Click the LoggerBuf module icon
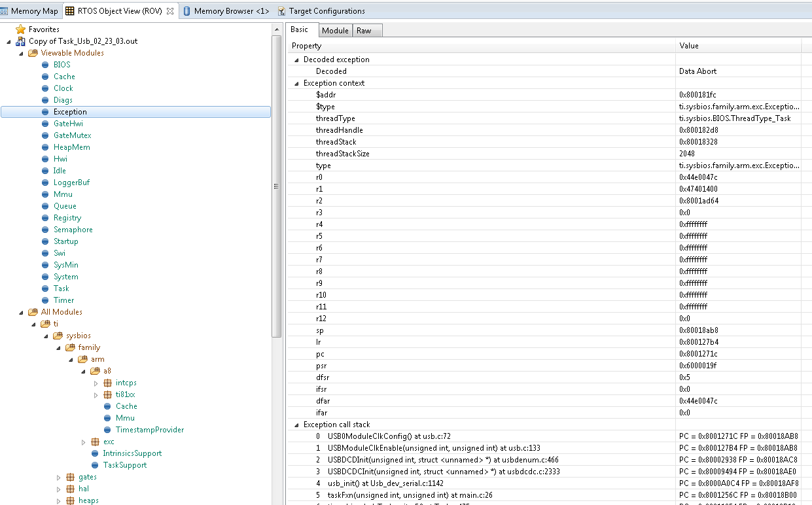Image resolution: width=812 pixels, height=505 pixels. click(45, 183)
